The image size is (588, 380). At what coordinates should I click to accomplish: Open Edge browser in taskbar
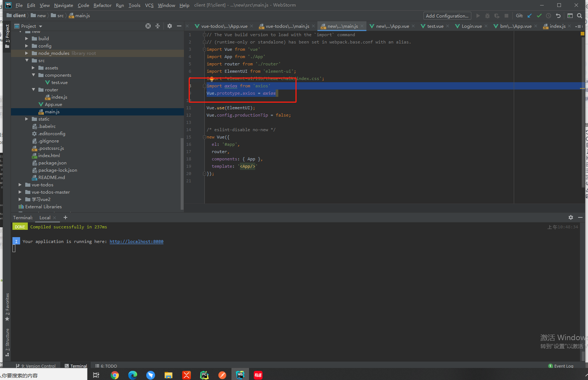click(x=133, y=375)
